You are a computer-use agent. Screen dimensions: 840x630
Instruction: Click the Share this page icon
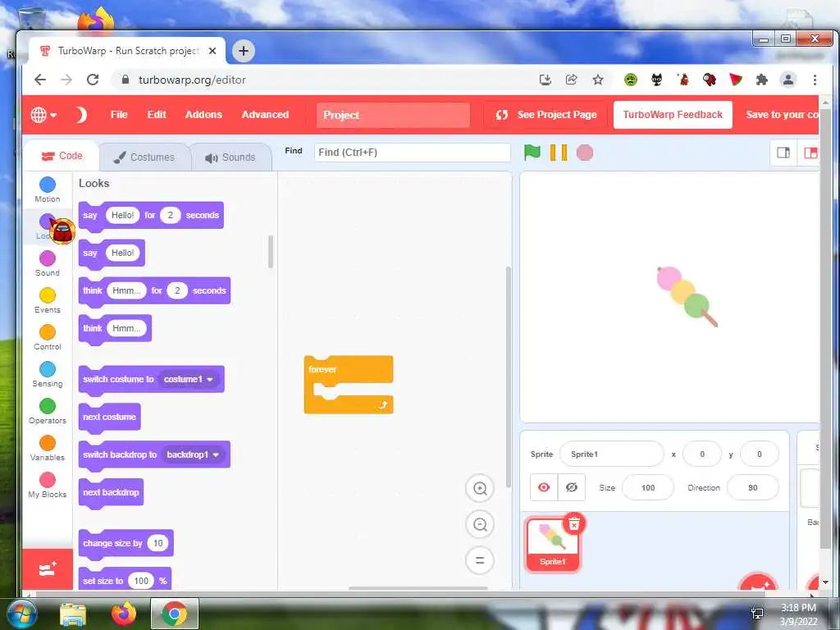click(x=572, y=80)
